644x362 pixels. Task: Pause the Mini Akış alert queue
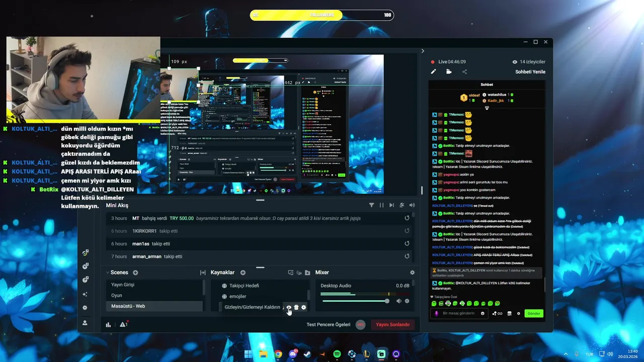(x=381, y=205)
